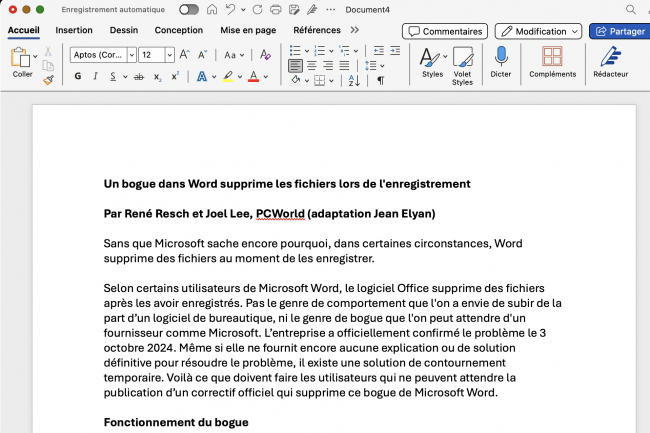Click the font size field showing 12

tap(152, 55)
